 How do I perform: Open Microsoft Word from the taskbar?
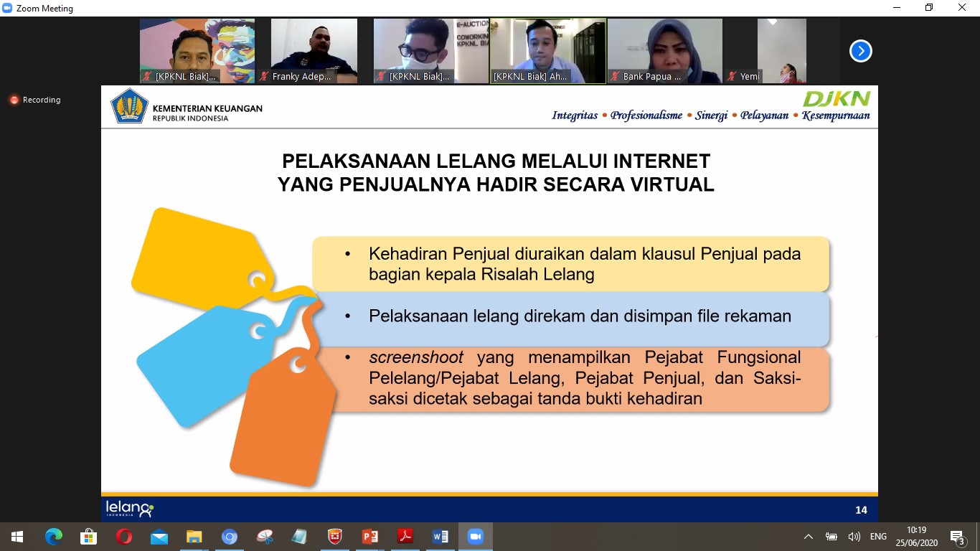(440, 537)
